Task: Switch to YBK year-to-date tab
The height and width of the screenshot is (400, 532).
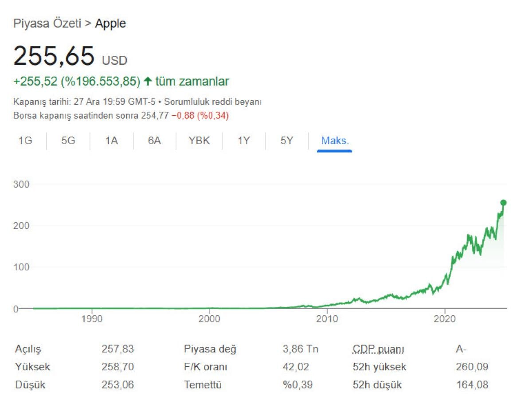Action: pyautogui.click(x=199, y=141)
